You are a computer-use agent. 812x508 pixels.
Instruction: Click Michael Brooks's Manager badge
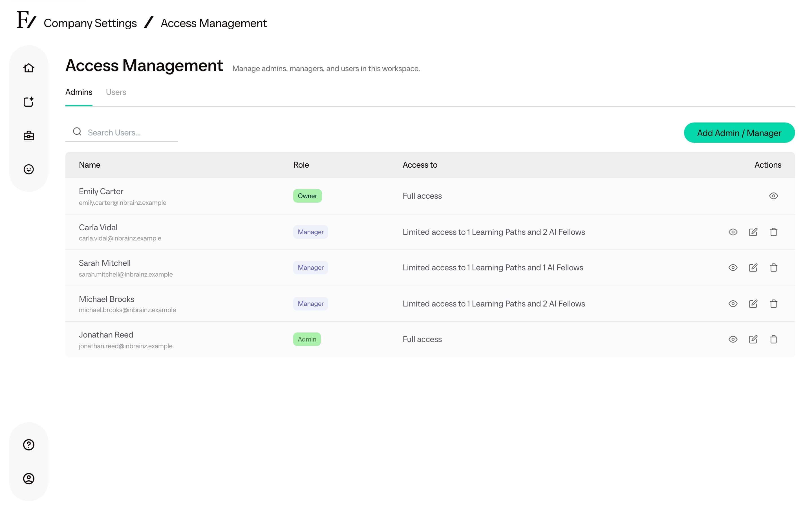pyautogui.click(x=311, y=304)
